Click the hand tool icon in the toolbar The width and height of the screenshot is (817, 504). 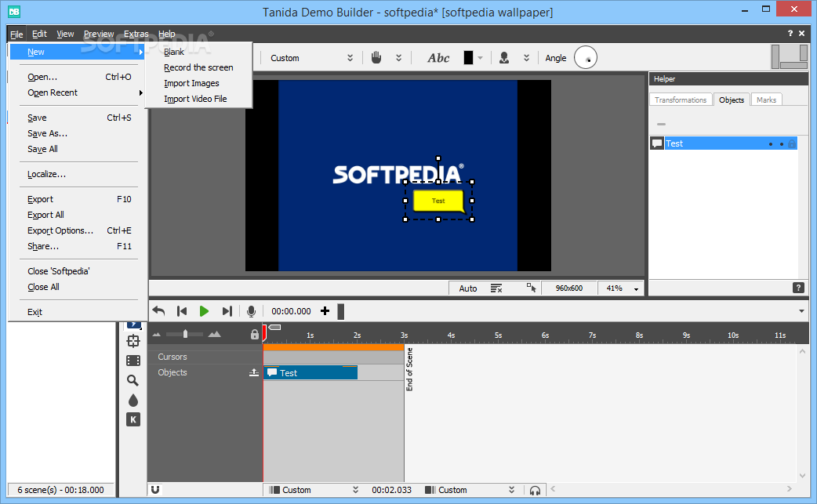(376, 58)
